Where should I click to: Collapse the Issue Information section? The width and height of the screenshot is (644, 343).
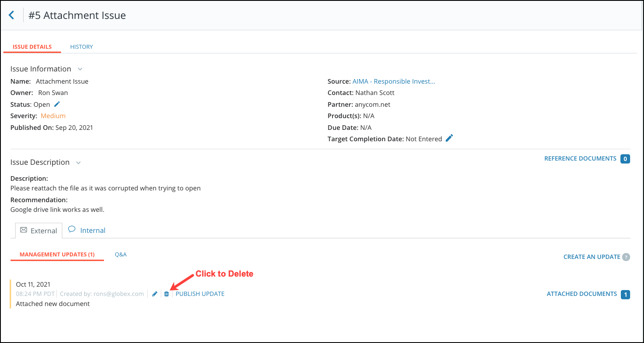[80, 69]
